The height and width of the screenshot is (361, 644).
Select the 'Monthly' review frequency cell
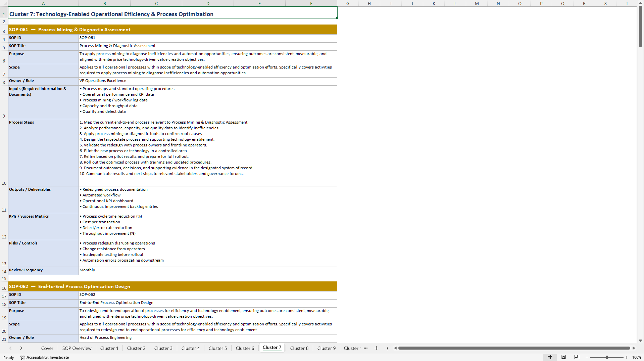tap(208, 271)
